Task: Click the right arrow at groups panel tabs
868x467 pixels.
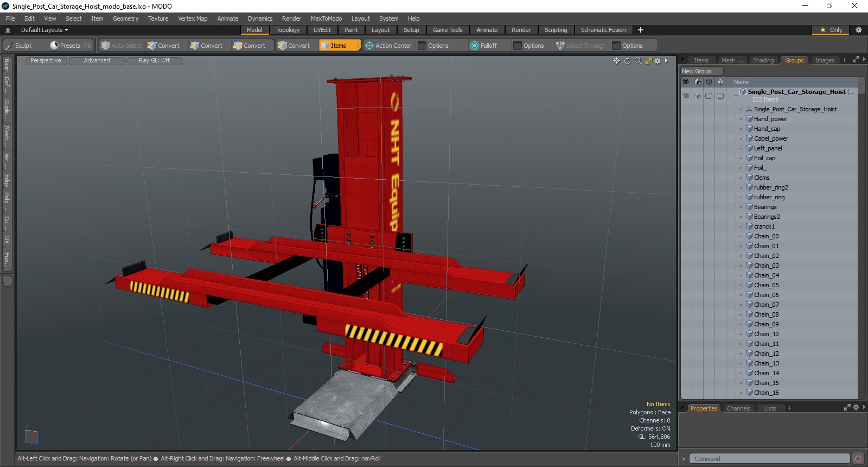Action: tap(864, 59)
